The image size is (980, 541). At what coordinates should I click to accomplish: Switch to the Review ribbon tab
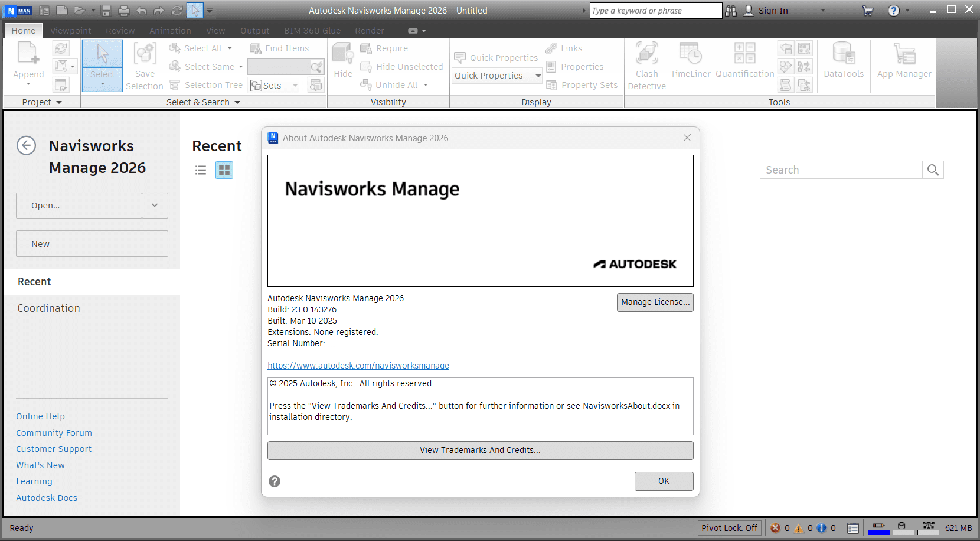120,31
